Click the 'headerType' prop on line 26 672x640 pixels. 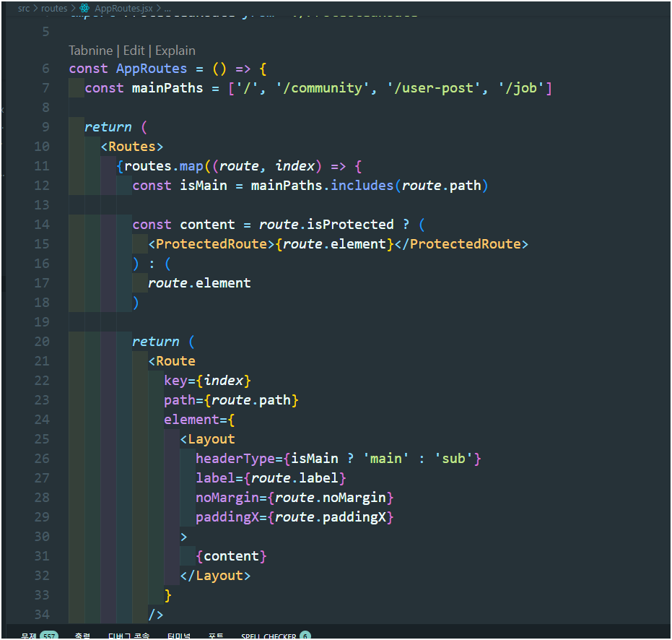pyautogui.click(x=235, y=459)
